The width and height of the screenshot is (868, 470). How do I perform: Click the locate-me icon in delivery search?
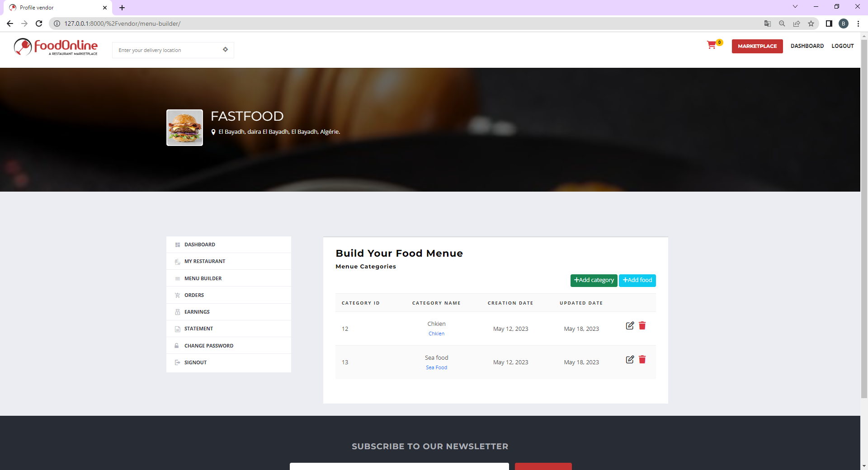pyautogui.click(x=226, y=50)
